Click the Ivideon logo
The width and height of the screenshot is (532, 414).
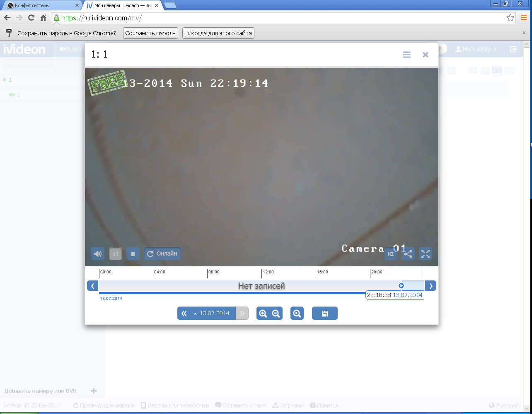tap(24, 49)
